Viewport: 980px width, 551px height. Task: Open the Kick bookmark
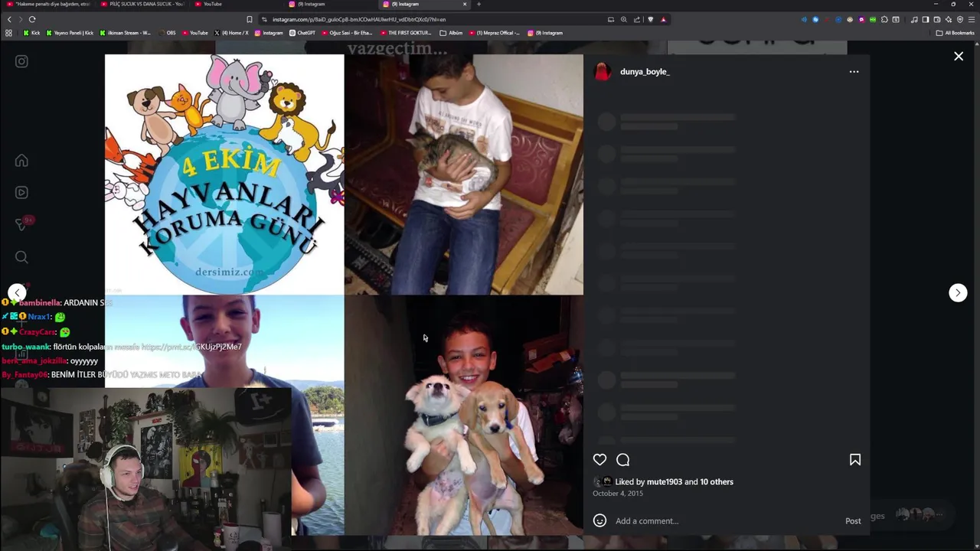pyautogui.click(x=31, y=33)
